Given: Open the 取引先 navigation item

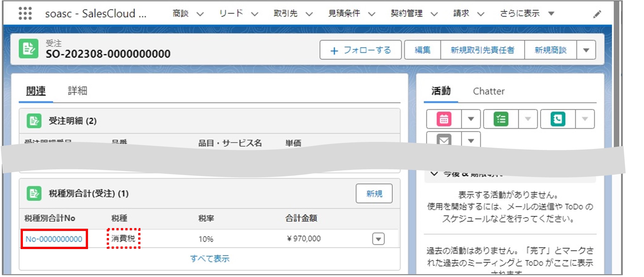Looking at the screenshot, I should point(285,13).
